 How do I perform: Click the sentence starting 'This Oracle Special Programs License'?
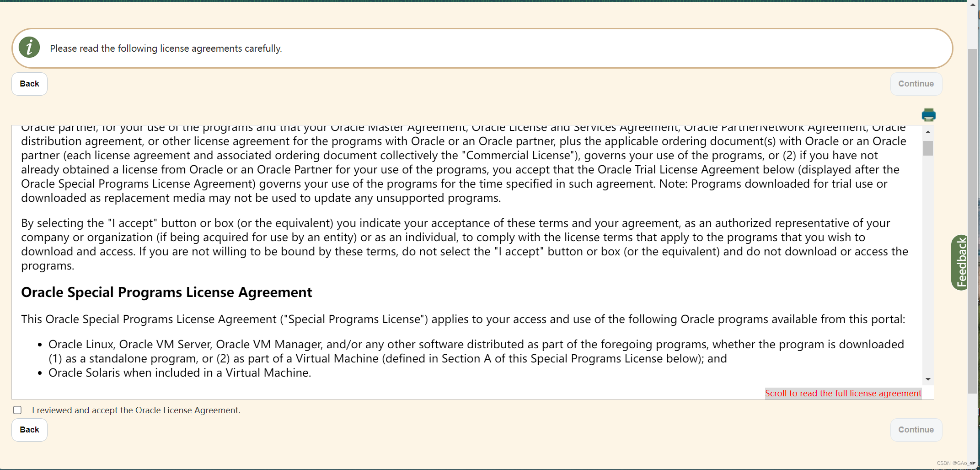[463, 319]
